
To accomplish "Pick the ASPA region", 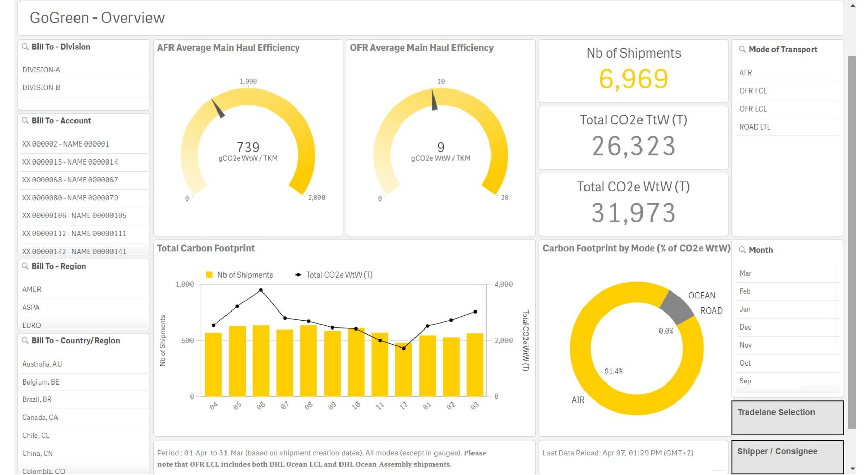I will (x=31, y=307).
